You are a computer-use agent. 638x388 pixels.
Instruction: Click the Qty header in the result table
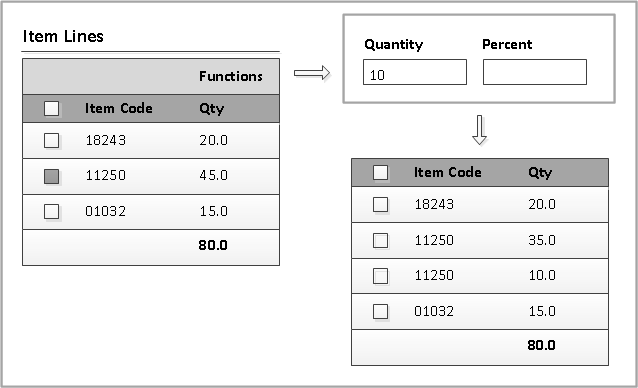click(x=540, y=172)
